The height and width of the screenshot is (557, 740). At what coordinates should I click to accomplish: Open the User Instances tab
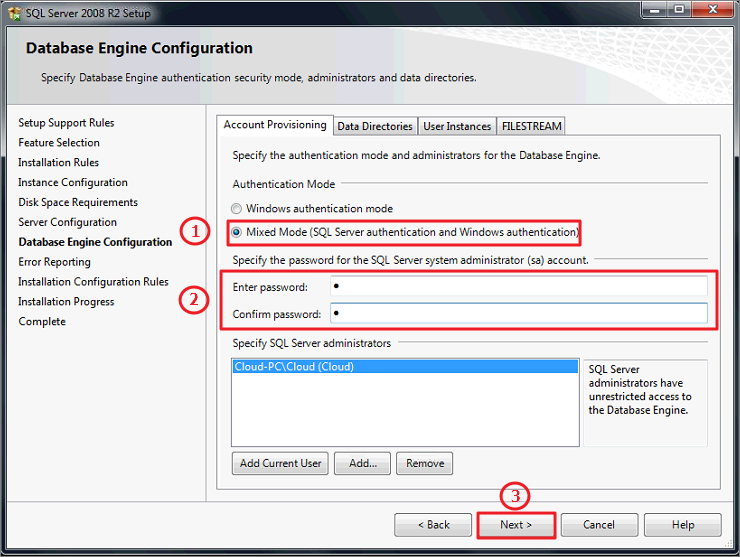point(457,127)
